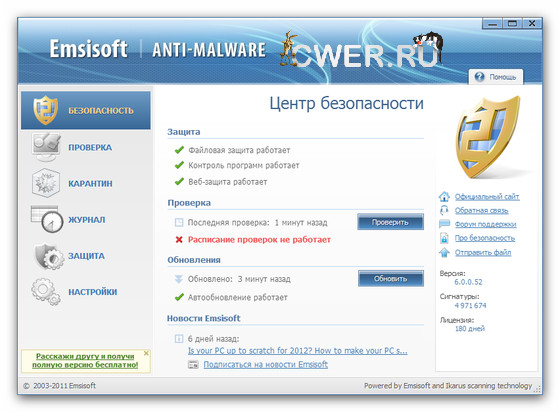
Task: Click the padlock icon beside Про безопасность
Action: click(444, 238)
